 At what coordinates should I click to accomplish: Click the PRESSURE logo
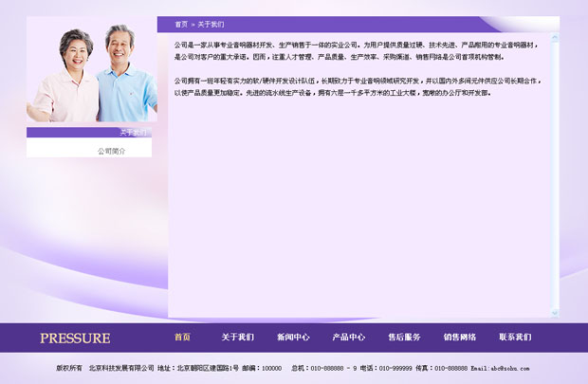75,338
